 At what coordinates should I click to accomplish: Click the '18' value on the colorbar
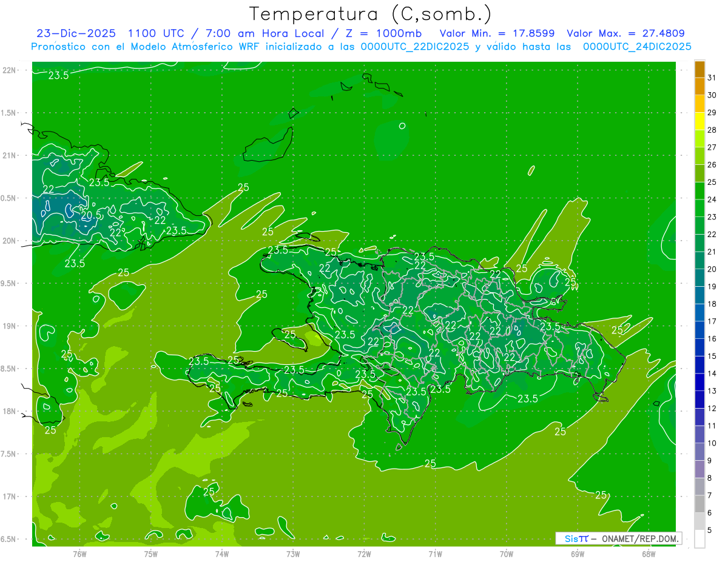pos(712,304)
